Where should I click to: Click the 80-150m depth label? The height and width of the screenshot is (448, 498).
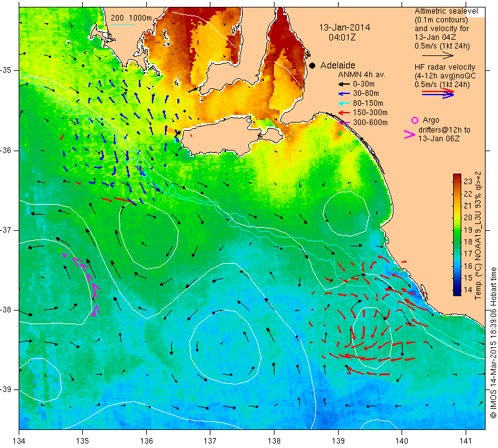368,103
